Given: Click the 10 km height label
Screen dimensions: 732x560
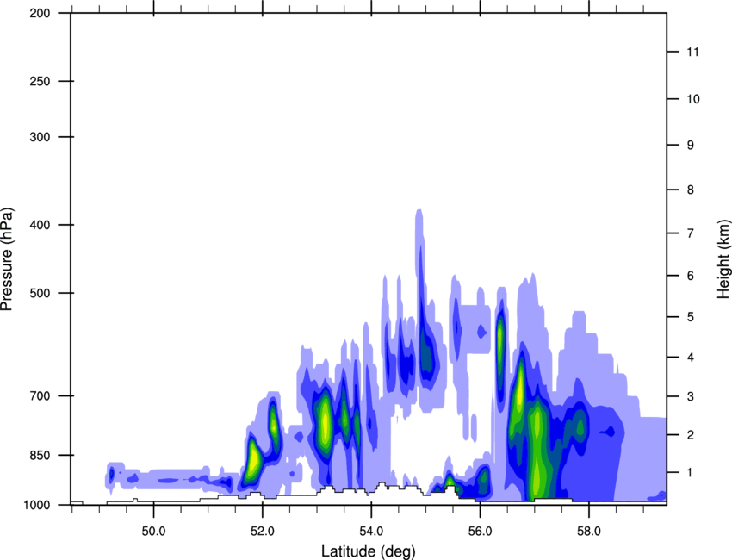Looking at the screenshot, I should point(692,99).
